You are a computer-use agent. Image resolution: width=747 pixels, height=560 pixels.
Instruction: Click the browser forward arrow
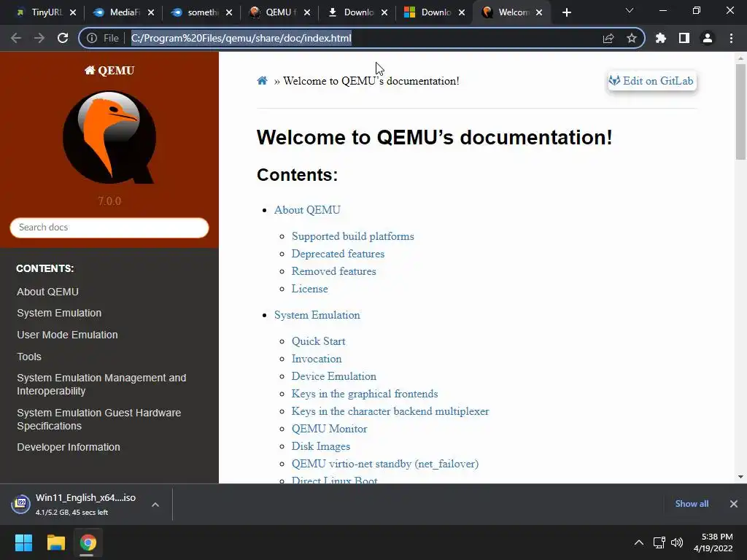39,38
